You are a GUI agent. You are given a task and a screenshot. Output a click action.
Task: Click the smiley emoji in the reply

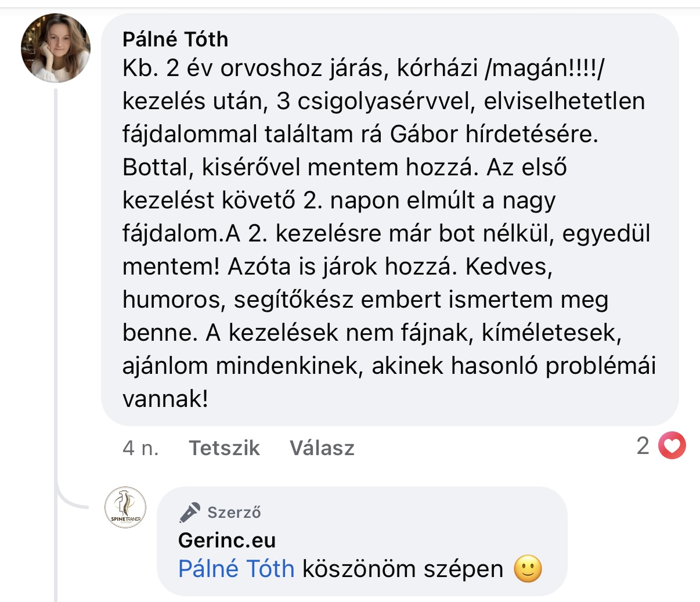pyautogui.click(x=528, y=569)
